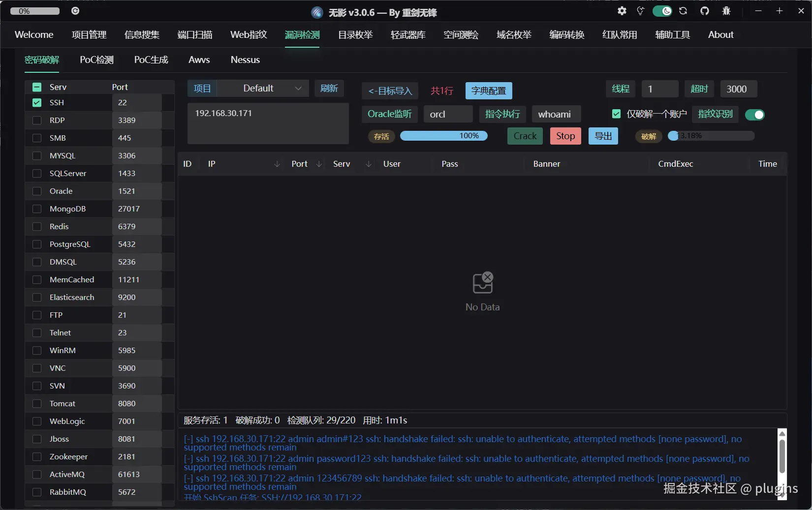Screen dimensions: 812x510
Task: Check the MYSQL service checkbox
Action: 37,155
